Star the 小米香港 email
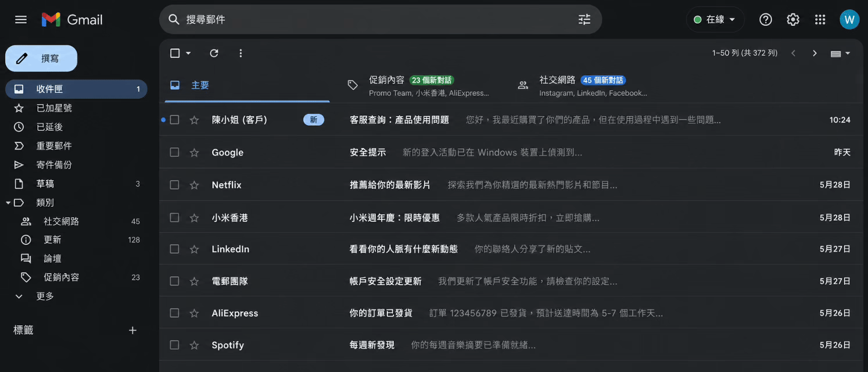The image size is (868, 372). click(x=194, y=218)
